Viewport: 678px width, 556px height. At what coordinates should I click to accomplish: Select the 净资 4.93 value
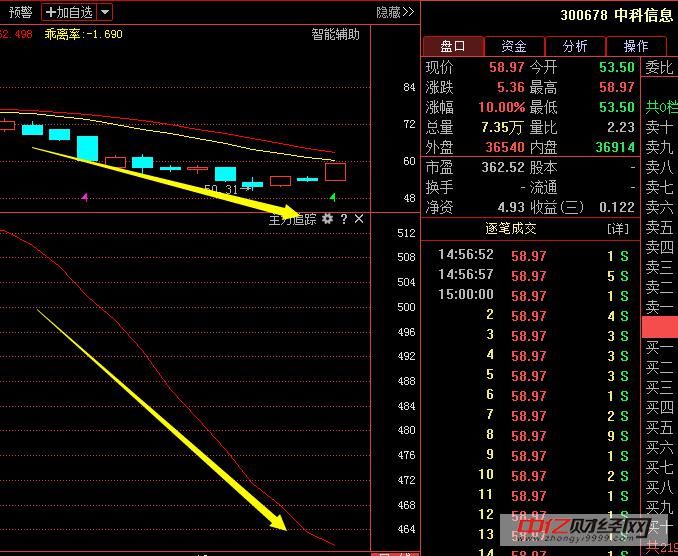(511, 207)
